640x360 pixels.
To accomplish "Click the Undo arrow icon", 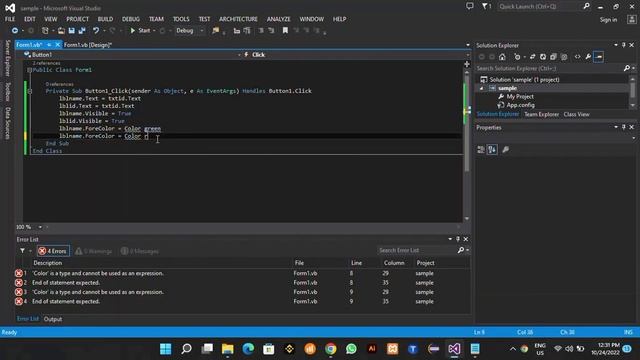I will click(x=96, y=31).
